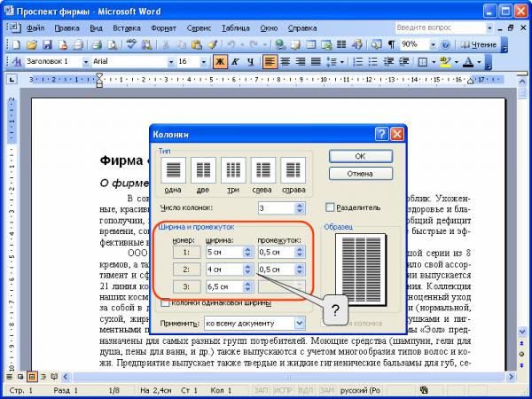
Task: Open the Файл menu
Action: click(35, 28)
